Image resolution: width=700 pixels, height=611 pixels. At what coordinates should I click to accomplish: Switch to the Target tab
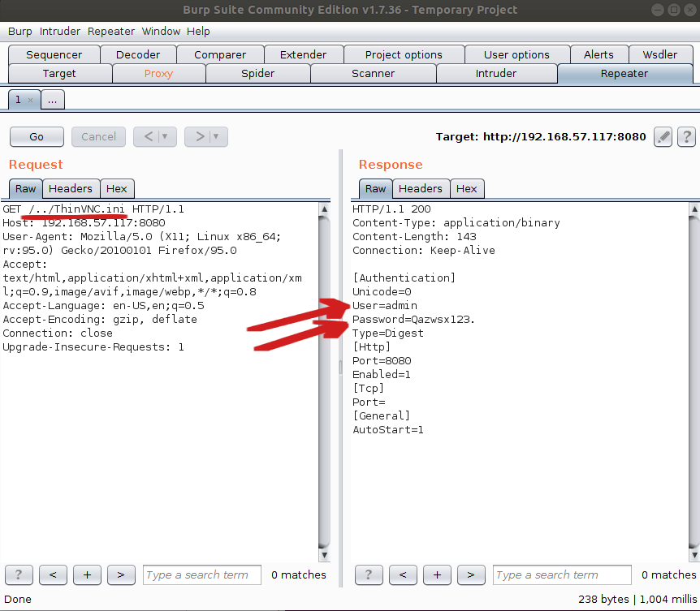click(59, 74)
